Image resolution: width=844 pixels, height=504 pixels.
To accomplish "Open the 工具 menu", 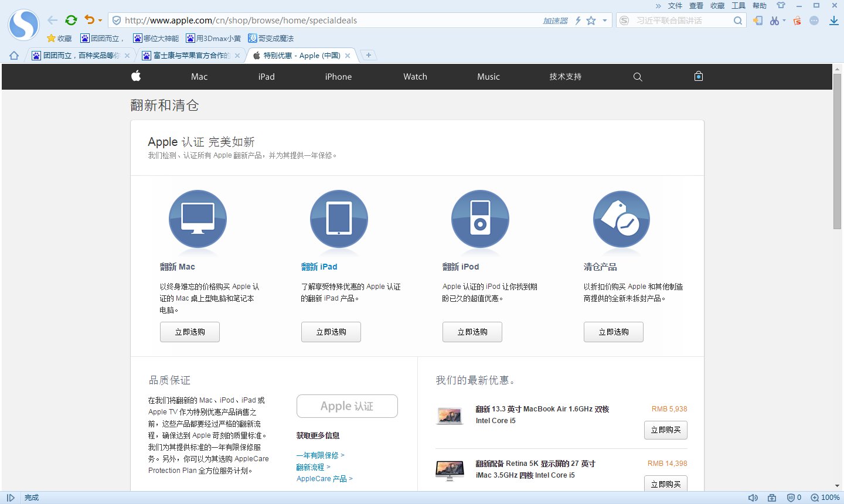I will 738,6.
